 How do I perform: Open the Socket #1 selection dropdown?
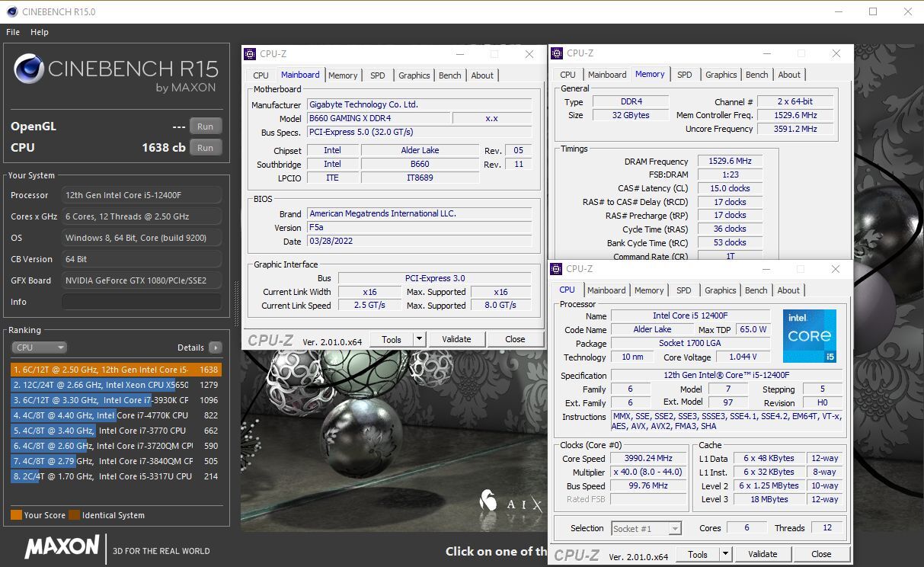(x=646, y=528)
